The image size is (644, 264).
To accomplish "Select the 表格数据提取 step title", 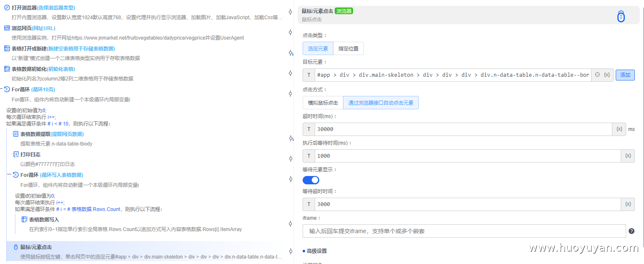I will pos(35,134).
